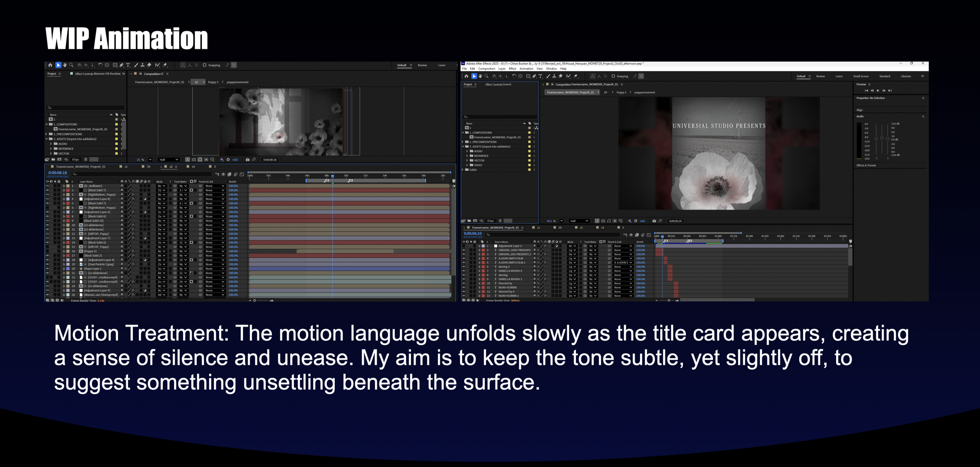Open the Half resolution dropdown in right viewer
Screen dimensions: 980x467
tap(579, 221)
